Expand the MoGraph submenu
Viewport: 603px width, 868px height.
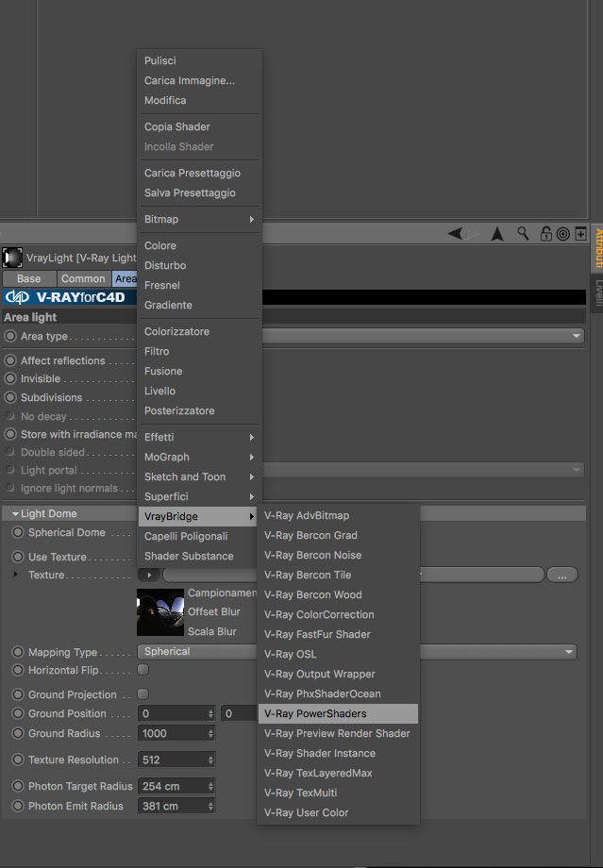click(199, 458)
